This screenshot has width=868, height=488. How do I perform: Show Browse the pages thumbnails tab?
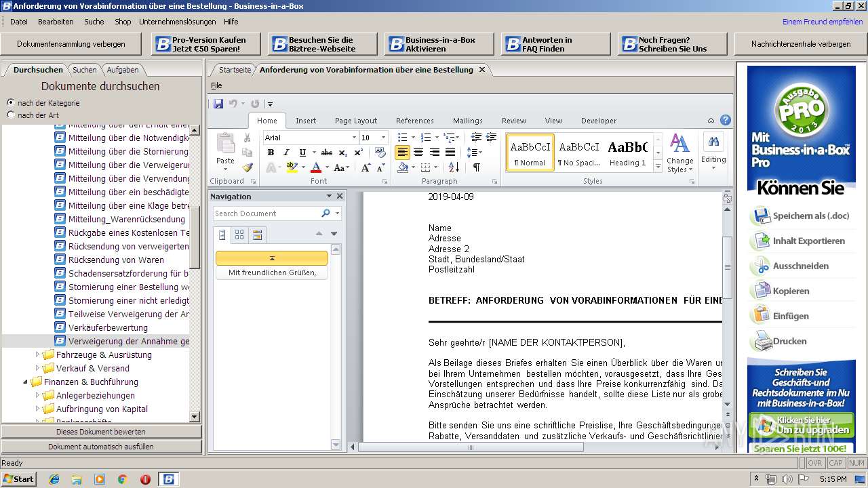pos(239,235)
